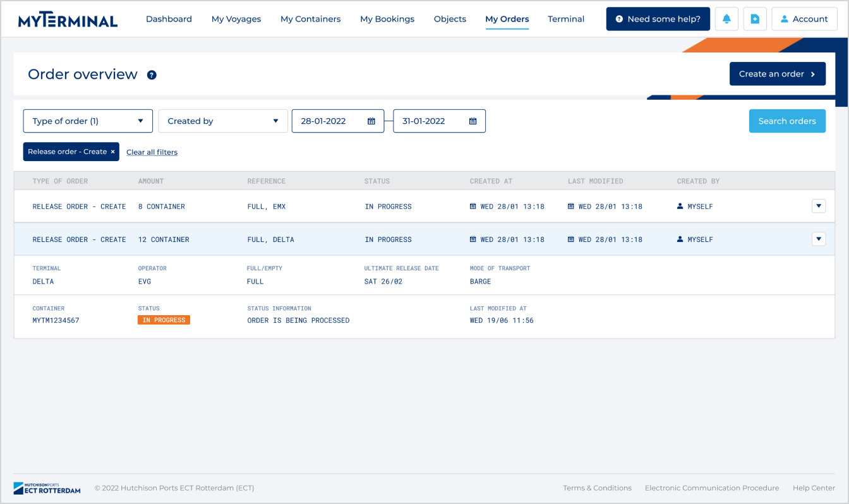This screenshot has width=849, height=504.
Task: Remove the Release order - Create filter chip
Action: (112, 152)
